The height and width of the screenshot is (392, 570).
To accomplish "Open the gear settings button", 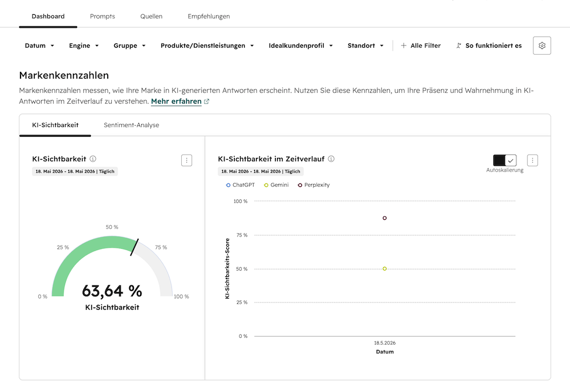I will point(541,46).
